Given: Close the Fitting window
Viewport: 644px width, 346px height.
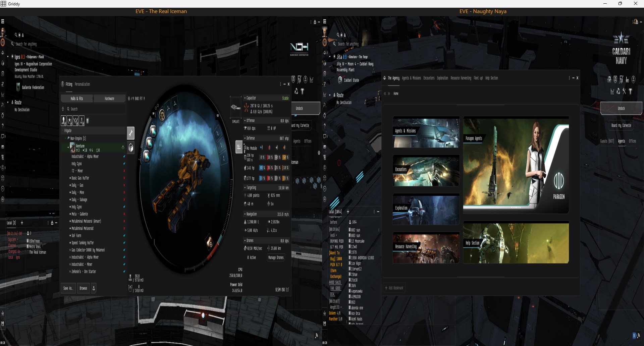Looking at the screenshot, I should pos(288,84).
